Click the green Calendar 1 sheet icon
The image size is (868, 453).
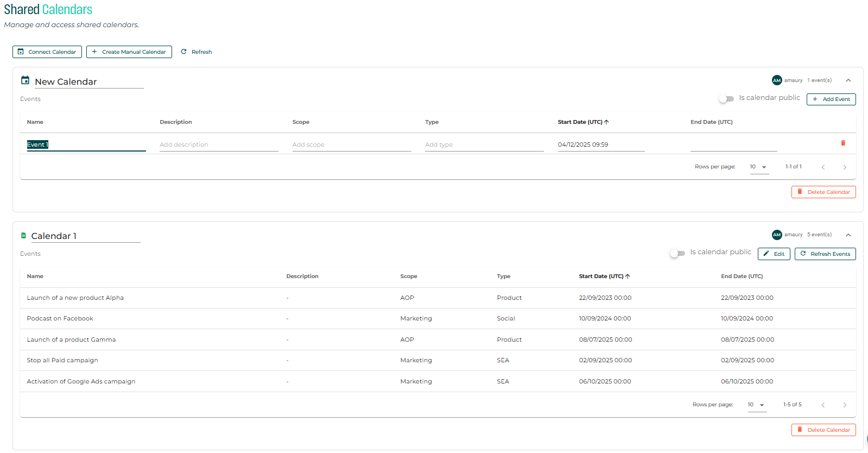[x=23, y=236]
